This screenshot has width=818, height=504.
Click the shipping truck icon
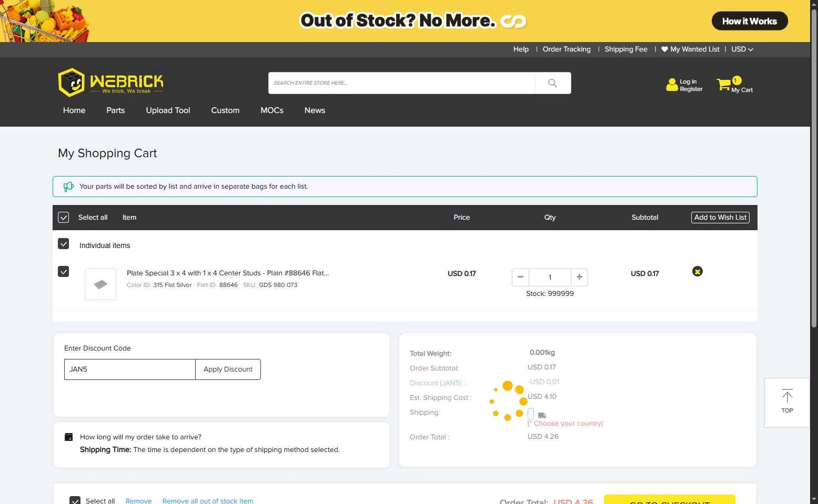[x=542, y=415]
